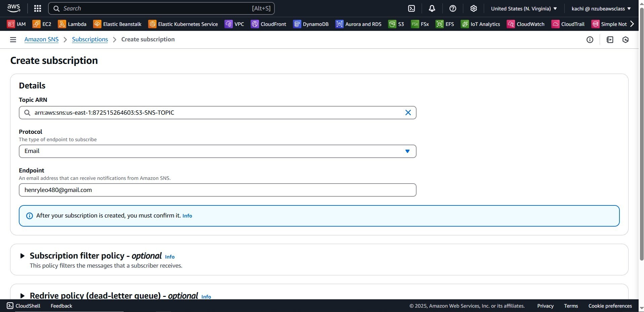Open the IAM shortcut icon
644x312 pixels.
pos(11,24)
